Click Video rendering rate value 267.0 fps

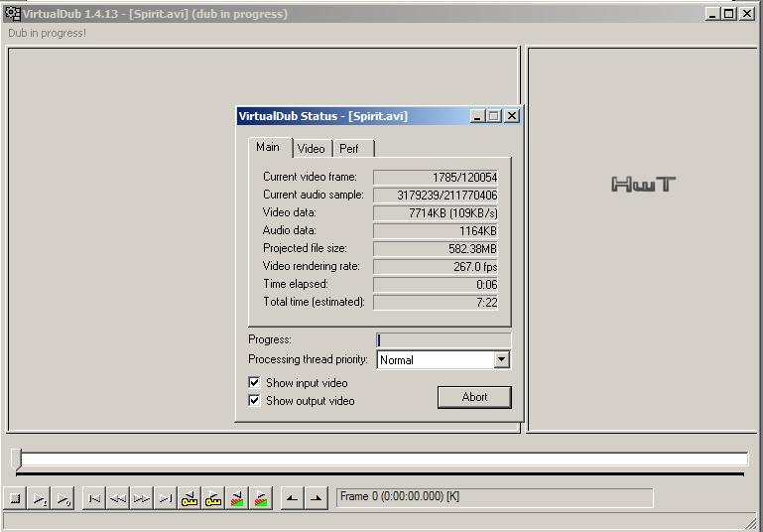(x=436, y=267)
